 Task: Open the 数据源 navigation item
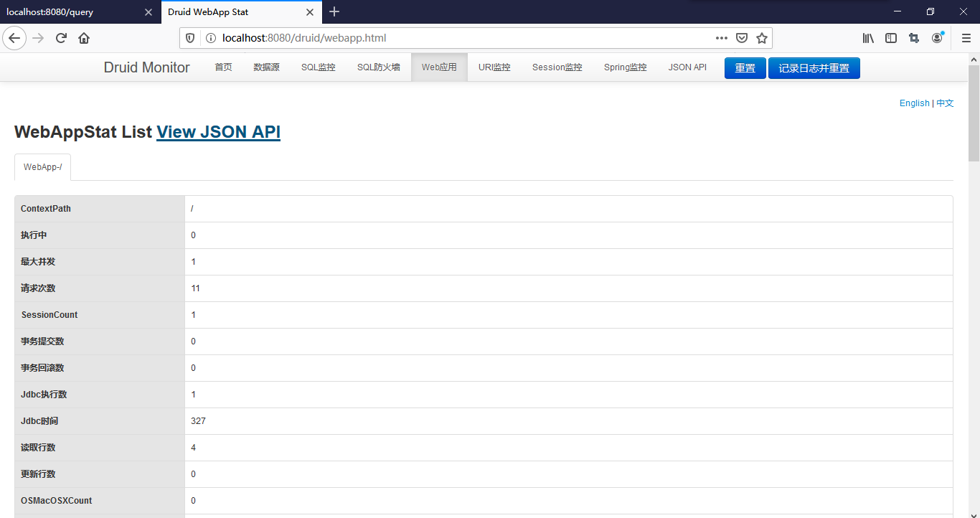pyautogui.click(x=266, y=67)
